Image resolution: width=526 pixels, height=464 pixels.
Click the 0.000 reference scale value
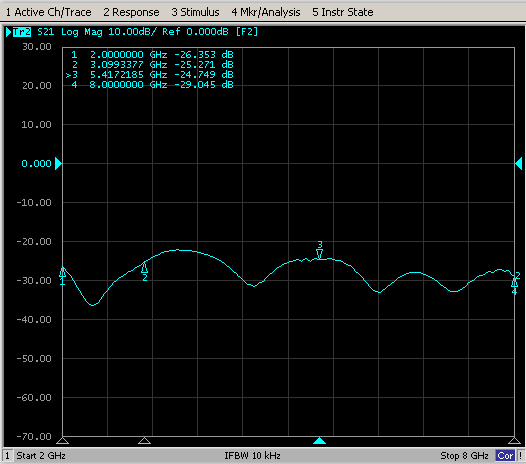point(36,164)
